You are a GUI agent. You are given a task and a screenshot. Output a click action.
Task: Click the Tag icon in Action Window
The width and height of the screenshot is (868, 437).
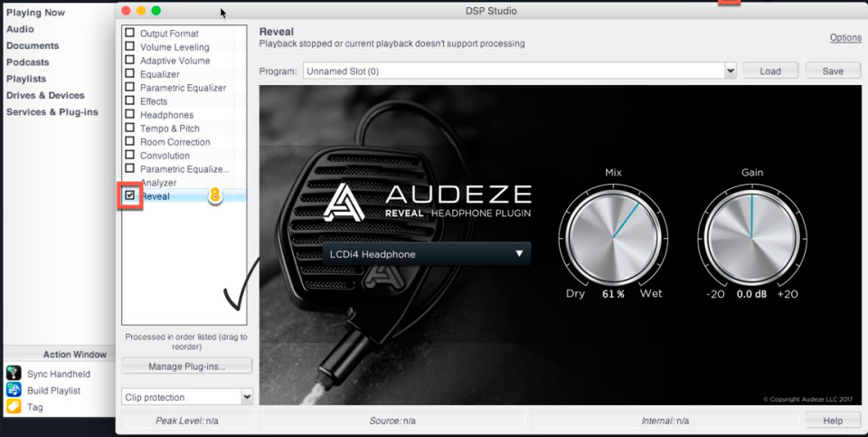click(x=14, y=406)
